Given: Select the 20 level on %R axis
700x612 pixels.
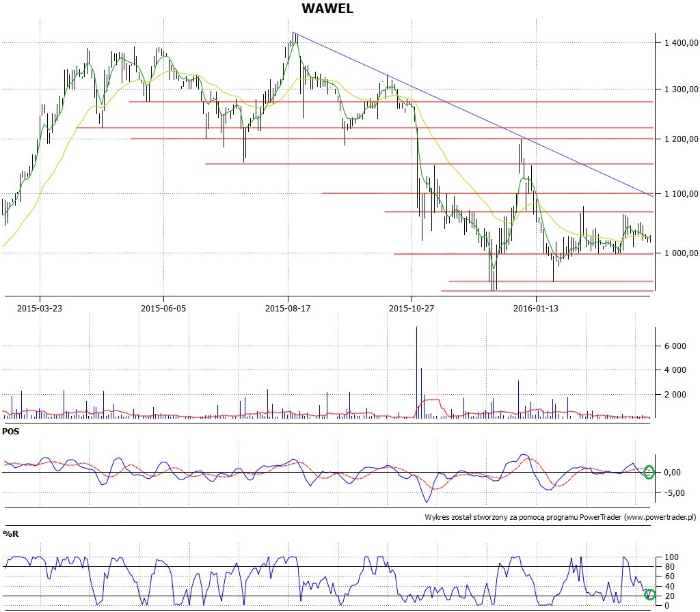Looking at the screenshot, I should point(671,596).
